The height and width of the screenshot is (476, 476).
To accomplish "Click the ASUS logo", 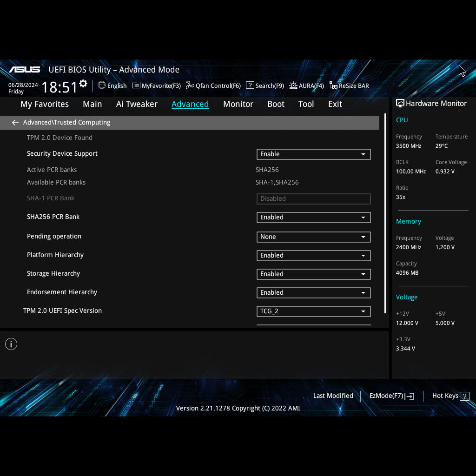I will point(25,70).
